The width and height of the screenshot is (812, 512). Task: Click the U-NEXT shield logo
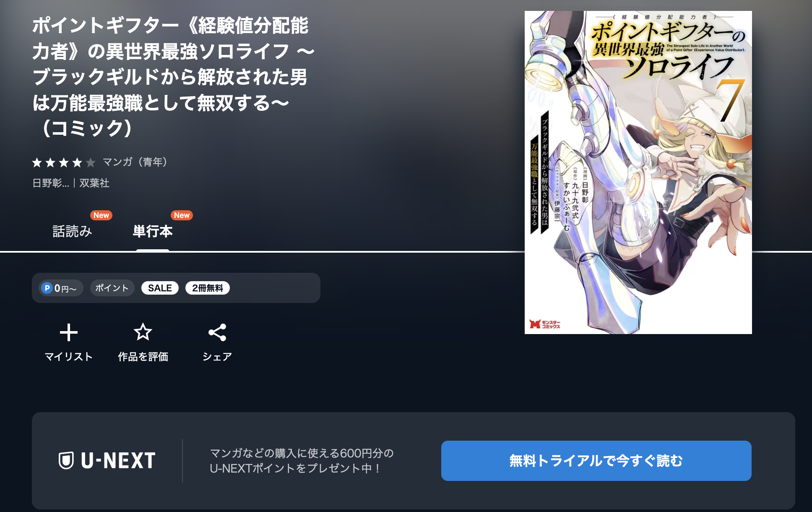(x=66, y=460)
